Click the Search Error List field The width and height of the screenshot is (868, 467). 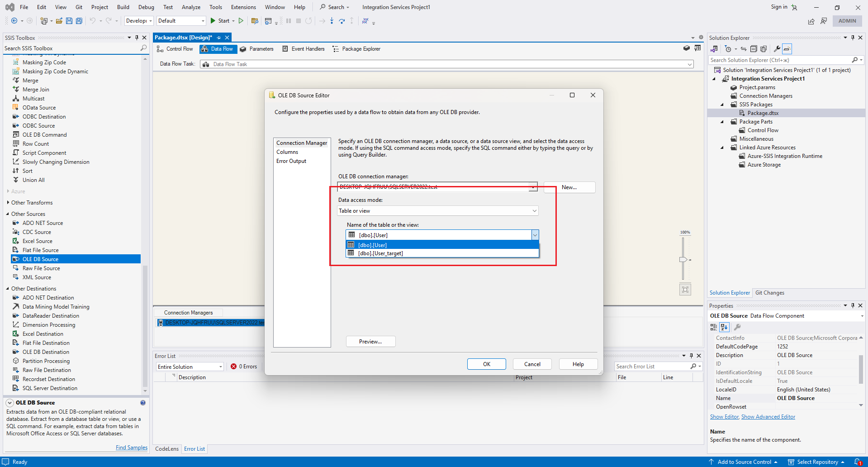pos(652,367)
